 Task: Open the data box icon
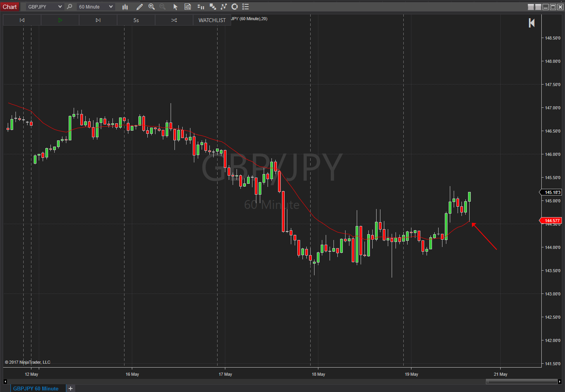pos(188,7)
